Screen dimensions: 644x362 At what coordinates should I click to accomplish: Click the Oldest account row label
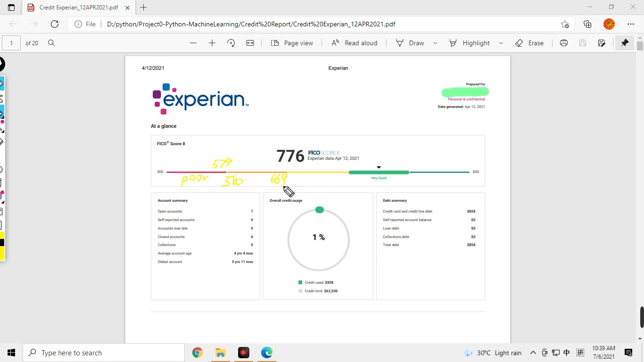pyautogui.click(x=170, y=262)
